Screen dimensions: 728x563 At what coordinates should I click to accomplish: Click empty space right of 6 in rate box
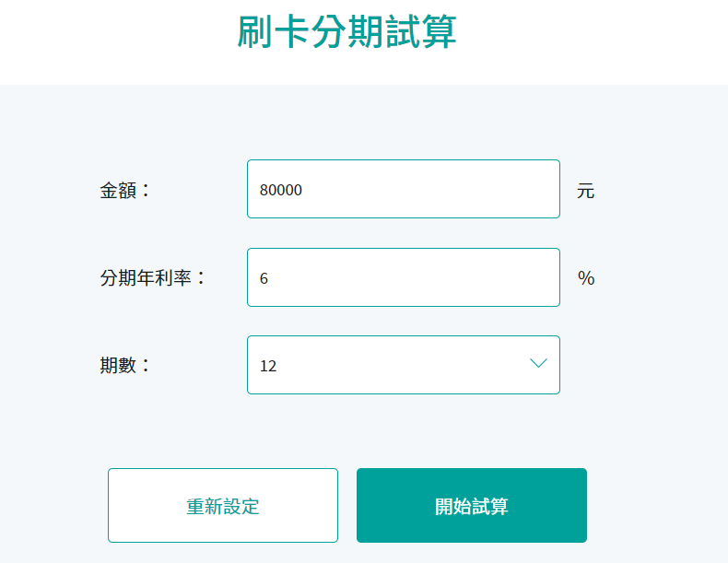point(413,277)
